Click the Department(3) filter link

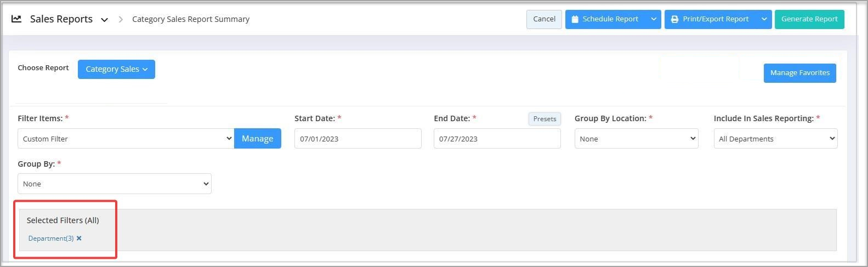pyautogui.click(x=51, y=238)
